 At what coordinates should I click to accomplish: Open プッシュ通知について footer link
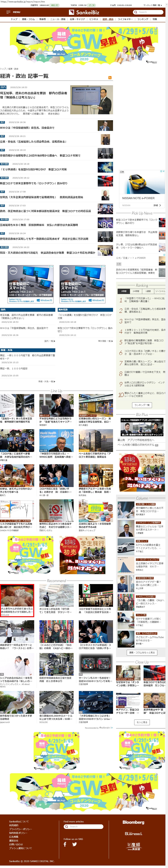coord(21,848)
